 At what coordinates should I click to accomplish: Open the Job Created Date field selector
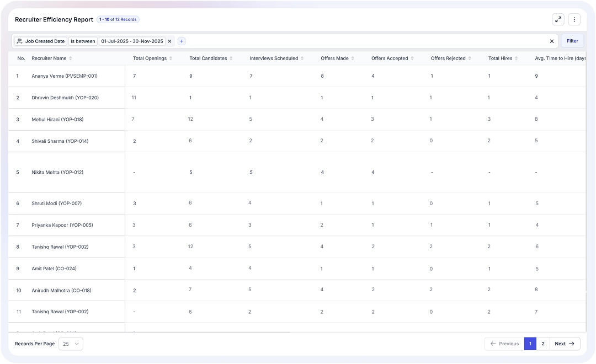[40, 41]
